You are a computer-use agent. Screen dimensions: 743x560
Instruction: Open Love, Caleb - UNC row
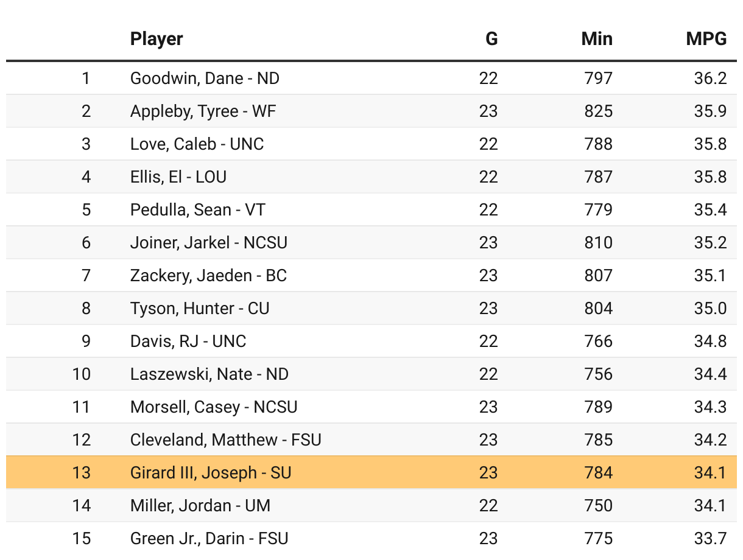(x=371, y=144)
